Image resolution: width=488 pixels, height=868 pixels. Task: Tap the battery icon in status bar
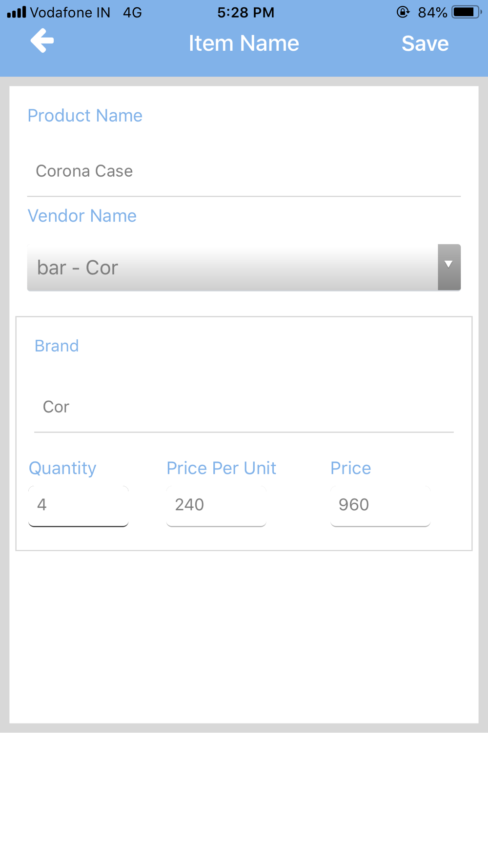[467, 12]
